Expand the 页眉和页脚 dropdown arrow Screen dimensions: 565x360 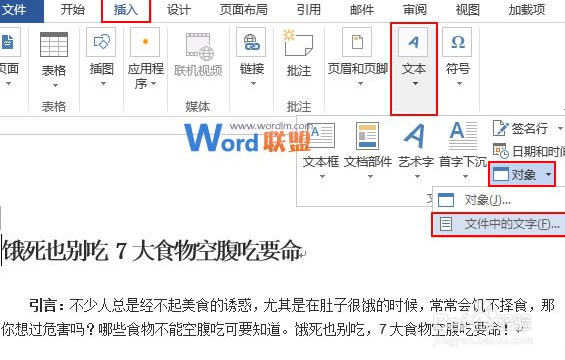click(360, 84)
